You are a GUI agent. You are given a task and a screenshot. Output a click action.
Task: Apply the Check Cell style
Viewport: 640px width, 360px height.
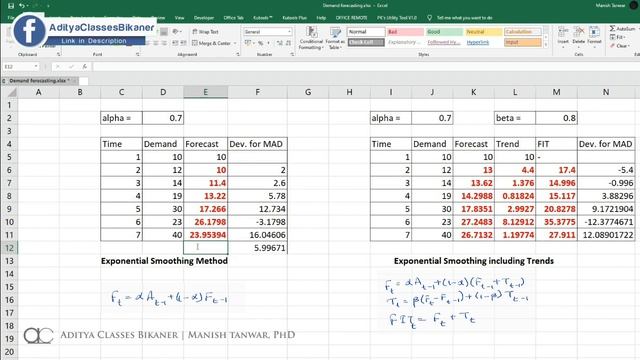click(366, 42)
